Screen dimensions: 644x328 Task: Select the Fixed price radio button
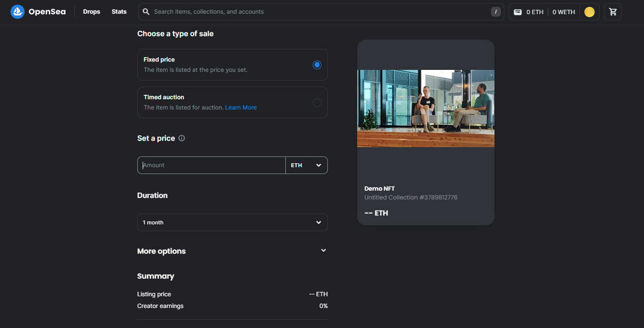[317, 65]
